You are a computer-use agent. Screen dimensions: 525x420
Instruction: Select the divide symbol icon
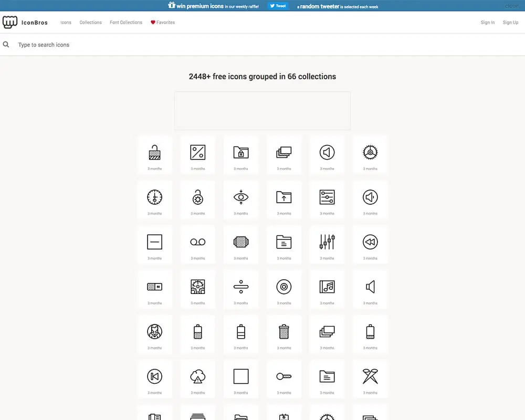(x=241, y=287)
